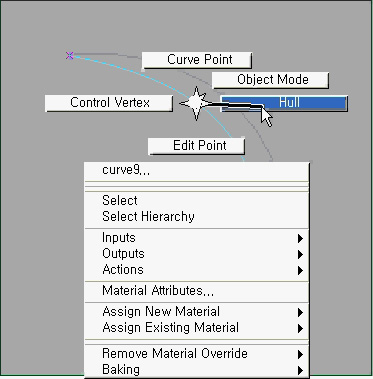The width and height of the screenshot is (373, 379).
Task: Expand Assign Existing Material submenu arrow
Action: tap(300, 328)
